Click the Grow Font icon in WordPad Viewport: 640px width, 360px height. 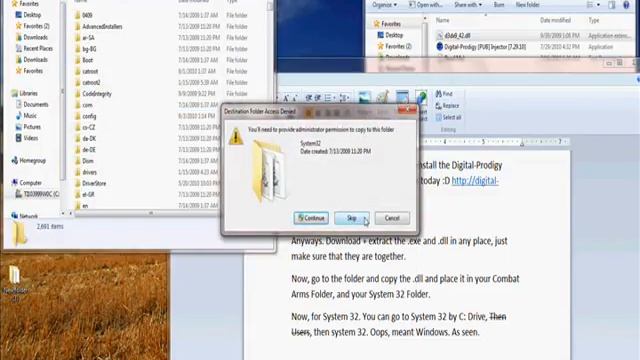pos(286,98)
